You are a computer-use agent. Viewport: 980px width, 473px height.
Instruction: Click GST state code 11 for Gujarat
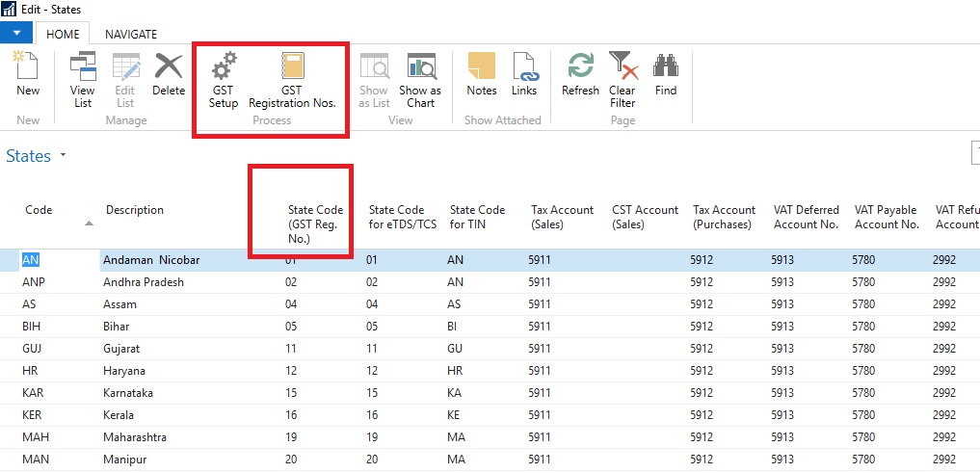(291, 349)
